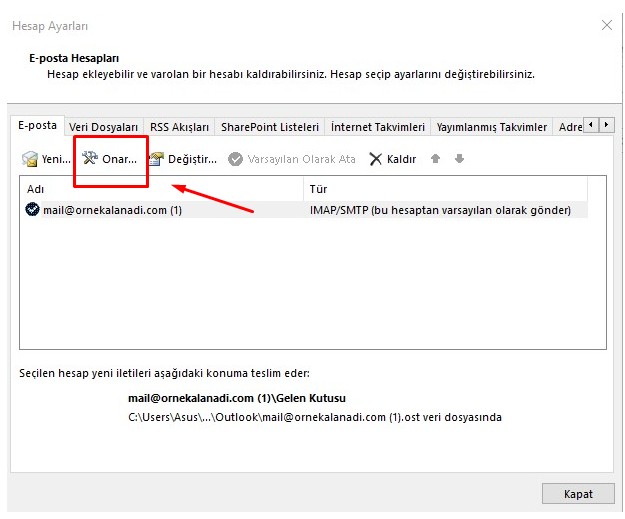Click the Varsayılan Olarak Ata checkmark icon
Image resolution: width=625 pixels, height=519 pixels.
[236, 159]
